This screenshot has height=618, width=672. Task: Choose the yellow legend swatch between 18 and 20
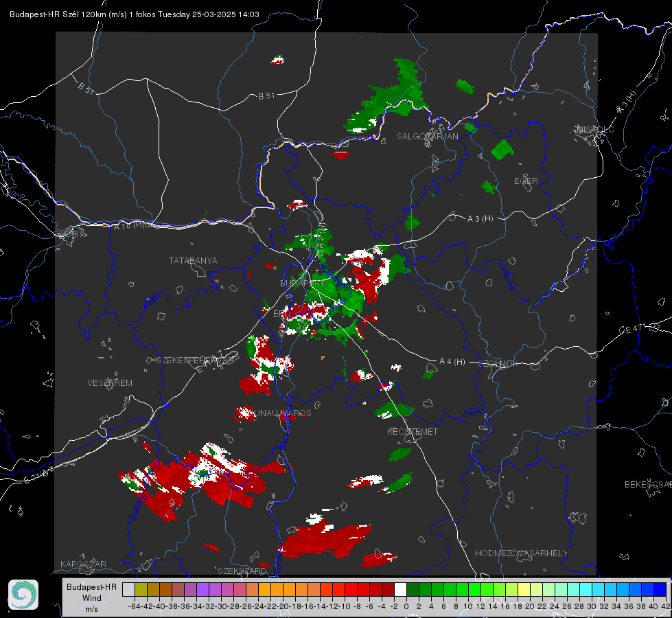[524, 589]
